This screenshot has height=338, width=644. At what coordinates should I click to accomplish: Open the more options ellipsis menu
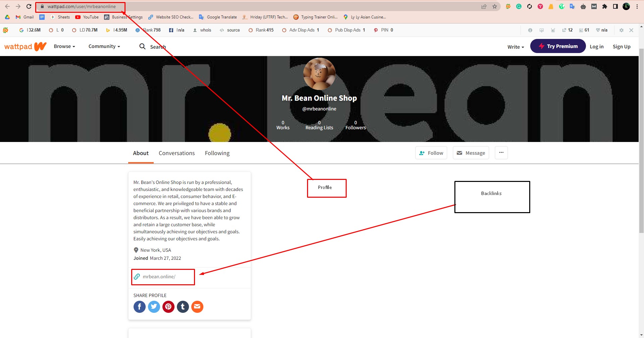tap(501, 153)
